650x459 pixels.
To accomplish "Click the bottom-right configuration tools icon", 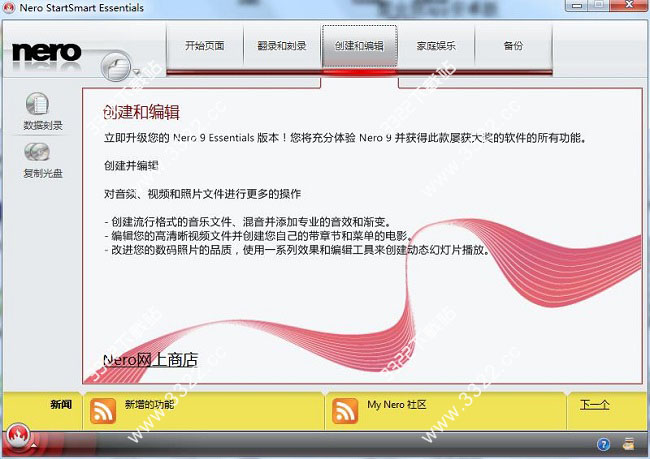I will (628, 444).
